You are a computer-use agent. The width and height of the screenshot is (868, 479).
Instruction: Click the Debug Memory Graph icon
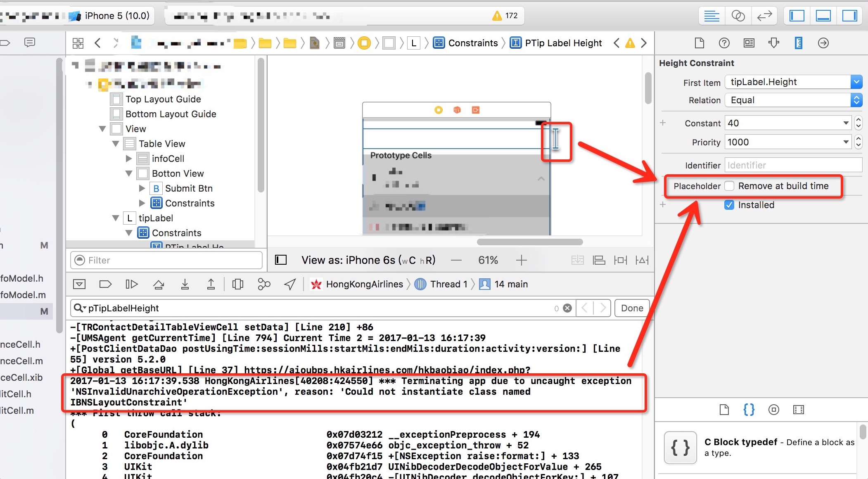coord(263,284)
